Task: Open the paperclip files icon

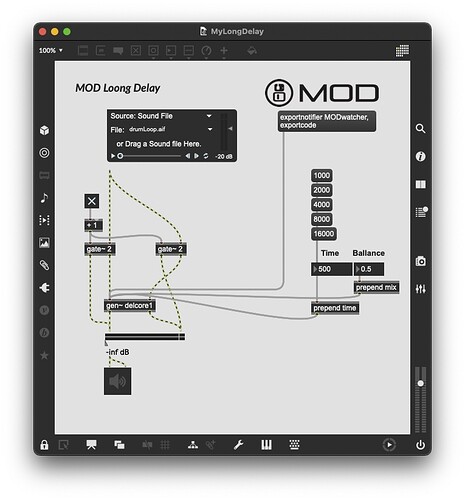Action: tap(44, 265)
